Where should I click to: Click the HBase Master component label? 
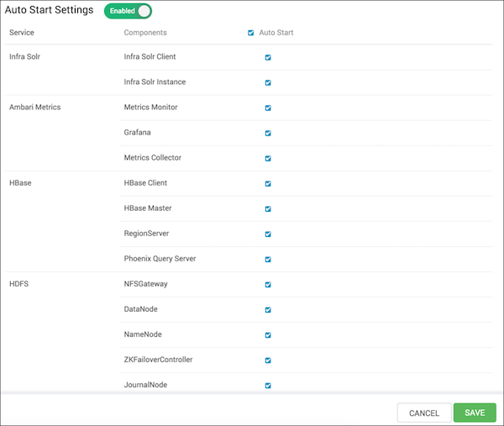coord(148,208)
